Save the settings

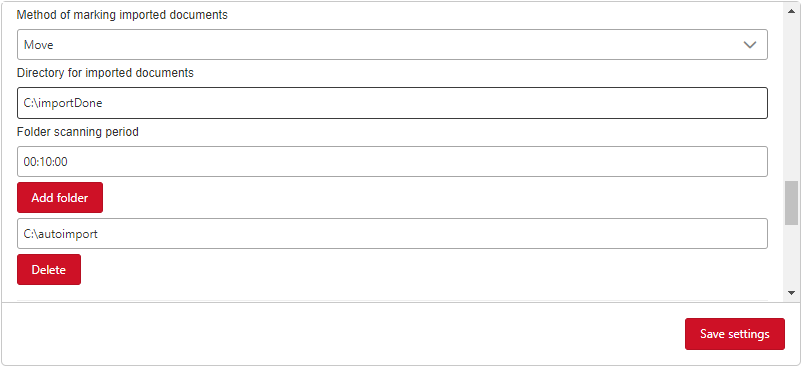[x=734, y=334]
